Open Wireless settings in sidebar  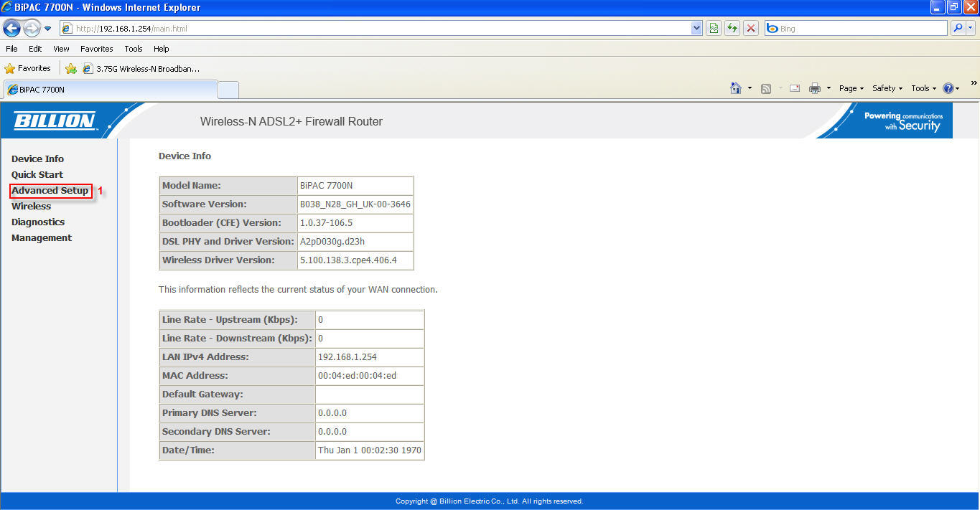31,206
